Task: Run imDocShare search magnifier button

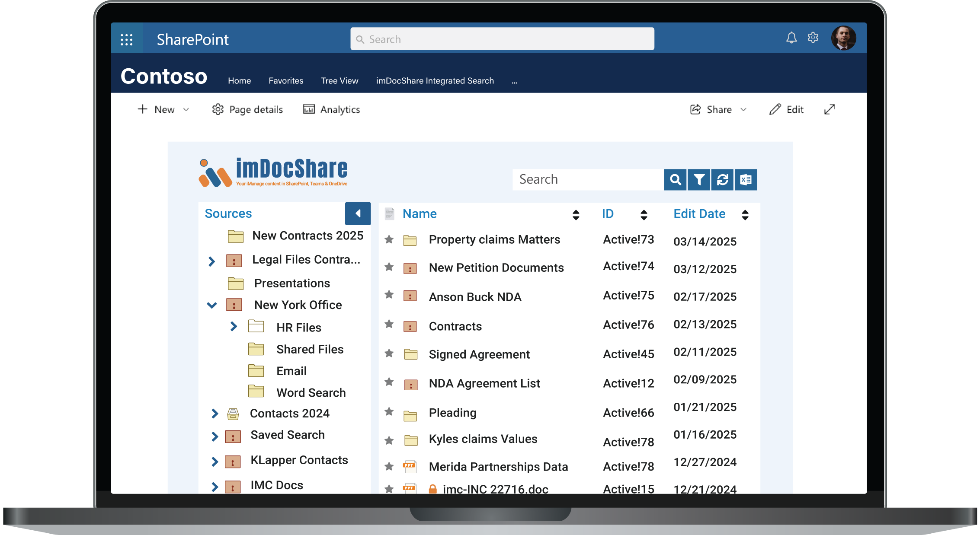Action: tap(675, 179)
